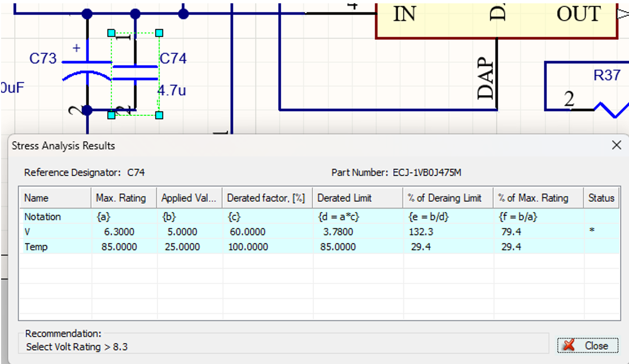Click the bottom-right selection handle of C74
The height and width of the screenshot is (364, 629).
[x=159, y=115]
